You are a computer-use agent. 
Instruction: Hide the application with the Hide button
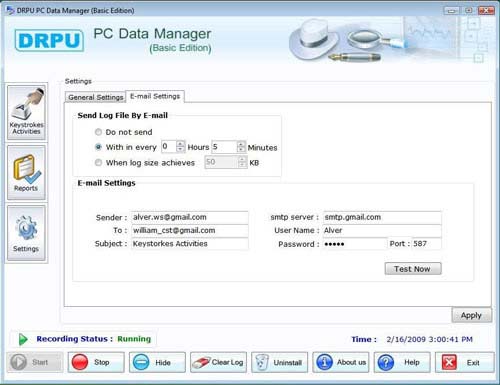pyautogui.click(x=157, y=362)
